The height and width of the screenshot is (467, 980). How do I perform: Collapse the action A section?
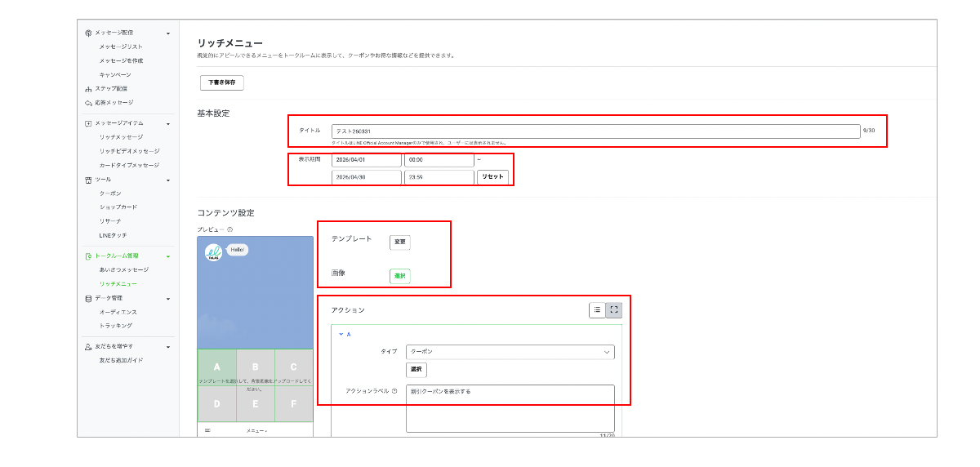(x=341, y=334)
